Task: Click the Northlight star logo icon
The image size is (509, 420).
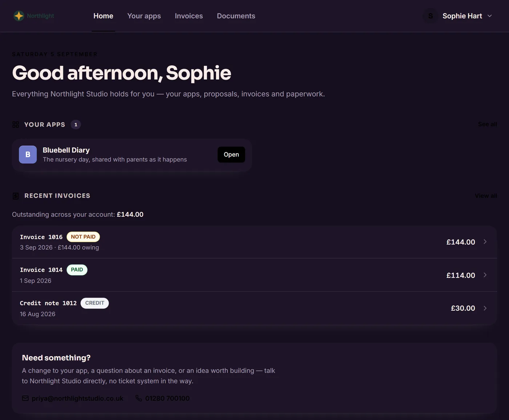Action: click(x=19, y=16)
